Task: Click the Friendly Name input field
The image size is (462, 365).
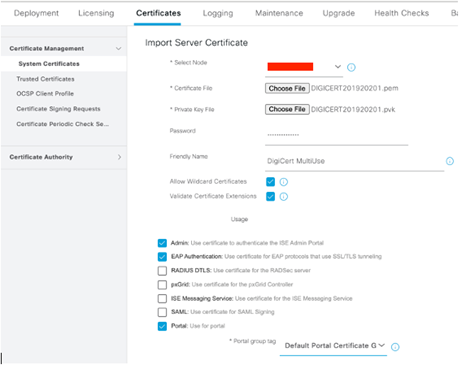Action: pyautogui.click(x=355, y=161)
